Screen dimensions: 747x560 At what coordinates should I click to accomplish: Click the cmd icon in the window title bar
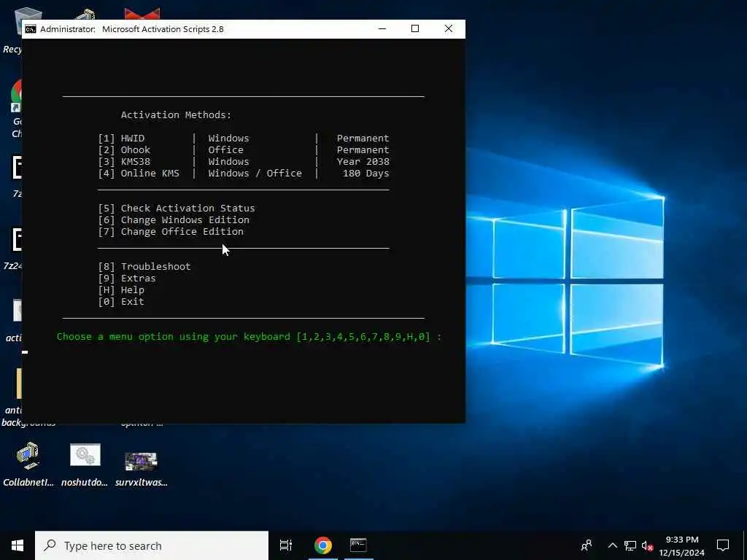31,29
